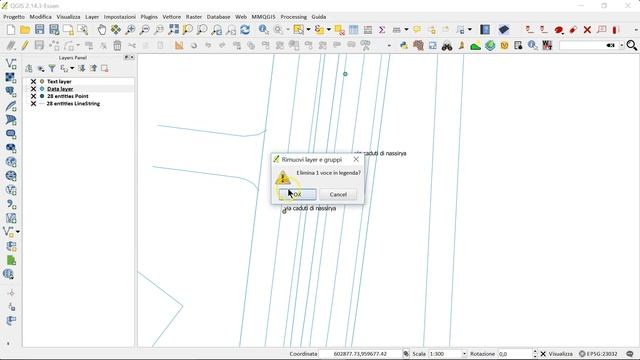Screen dimensions: 640x360
Task: Open the Vettore menu
Action: pos(171,17)
